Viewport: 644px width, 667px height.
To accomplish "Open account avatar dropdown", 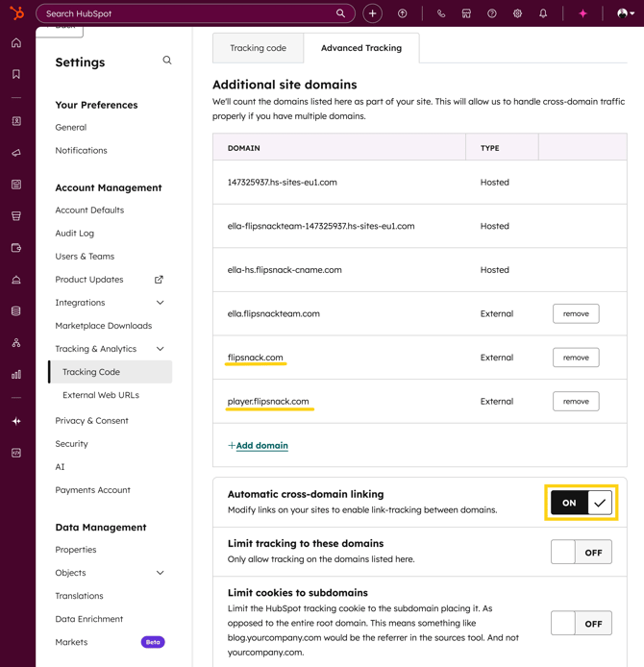I will pos(626,13).
